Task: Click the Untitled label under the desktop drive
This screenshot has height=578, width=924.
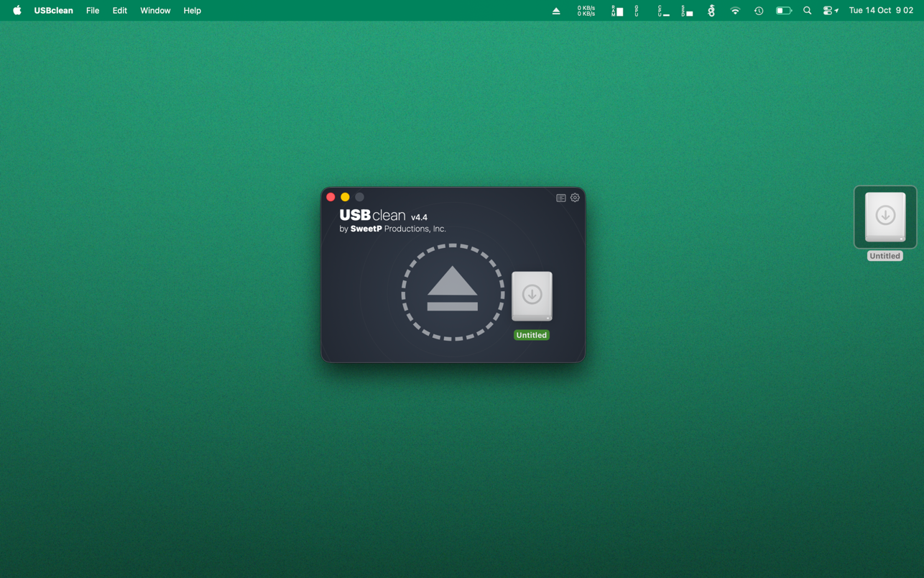Action: pyautogui.click(x=884, y=256)
